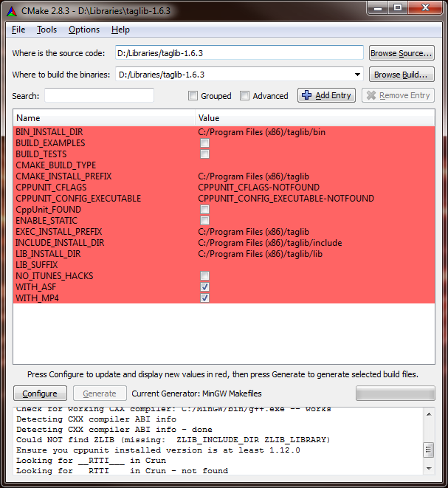Viewport: 448px width, 488px height.
Task: Click Browse Source button
Action: click(x=402, y=53)
